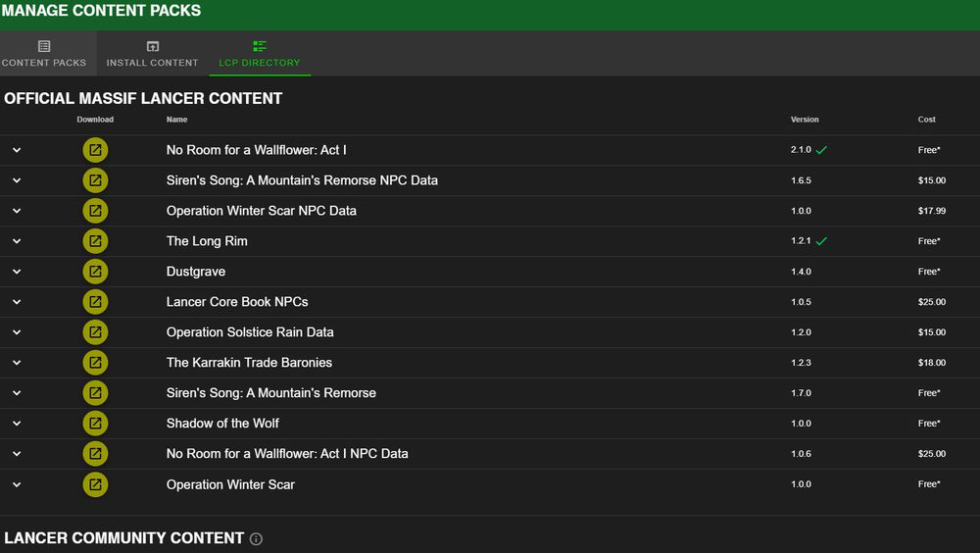Expand the Shadow of the Wolf row
Screen dimensions: 980x553
(x=17, y=423)
